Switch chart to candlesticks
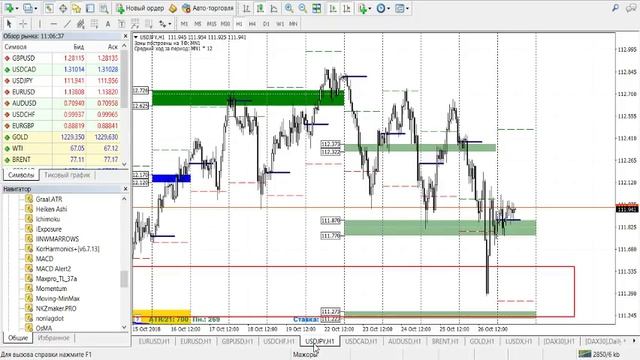640x360 pixels. [260, 8]
